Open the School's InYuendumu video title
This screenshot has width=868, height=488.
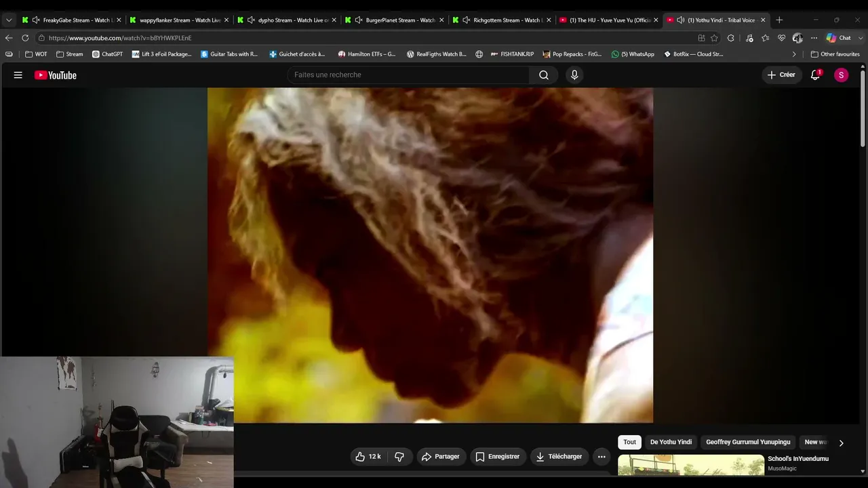click(x=798, y=459)
